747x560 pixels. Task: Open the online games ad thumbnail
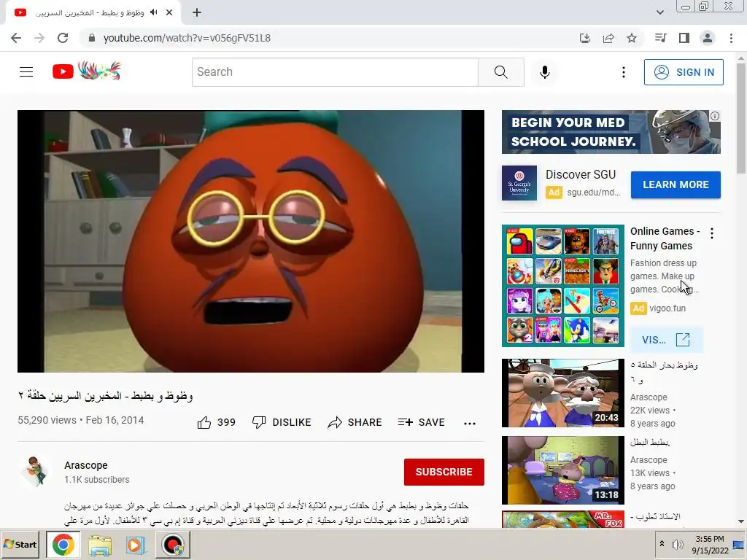[562, 286]
